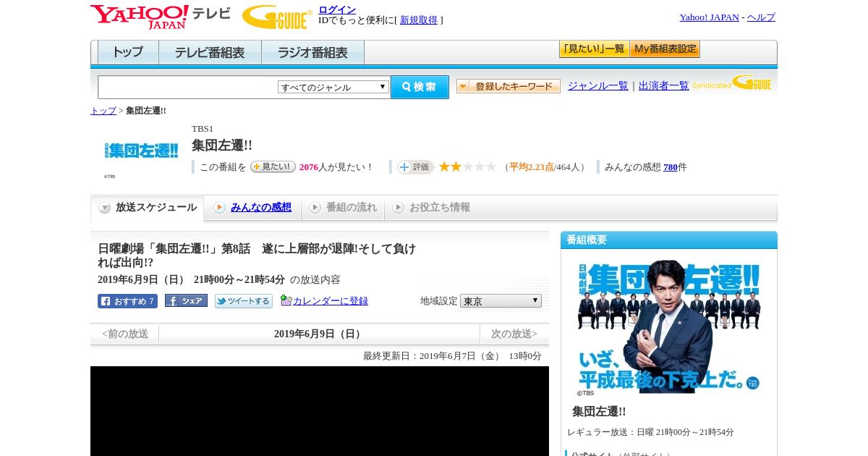Expand the 登録したキーワード dropdown
868x456 pixels.
(x=508, y=86)
